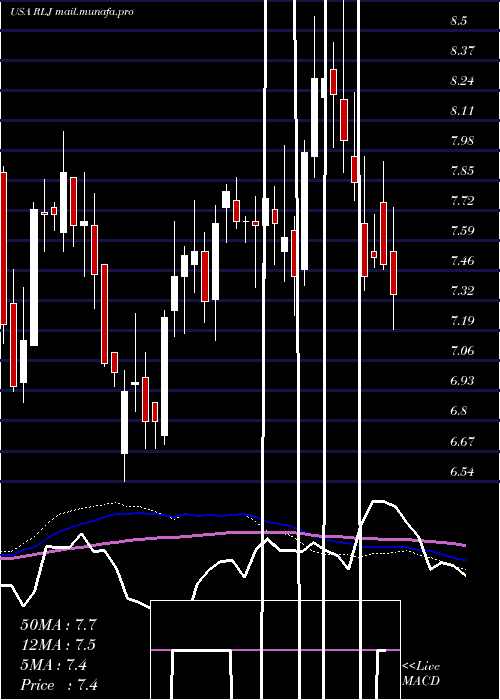Click the 7.98 price axis label

coord(462,141)
